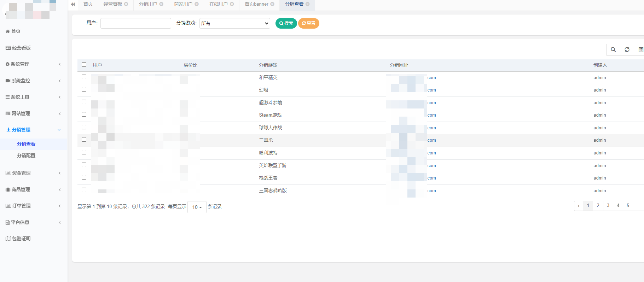This screenshot has height=282, width=644.
Task: Open the 分销游戏 dropdown showing 所有
Action: (235, 23)
